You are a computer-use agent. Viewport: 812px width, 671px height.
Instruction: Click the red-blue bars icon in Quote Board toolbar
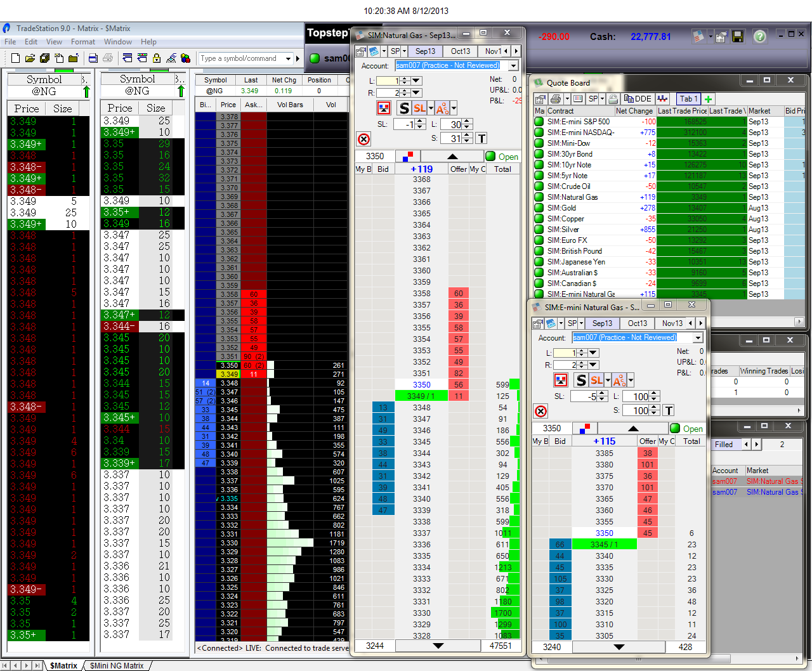click(x=662, y=99)
